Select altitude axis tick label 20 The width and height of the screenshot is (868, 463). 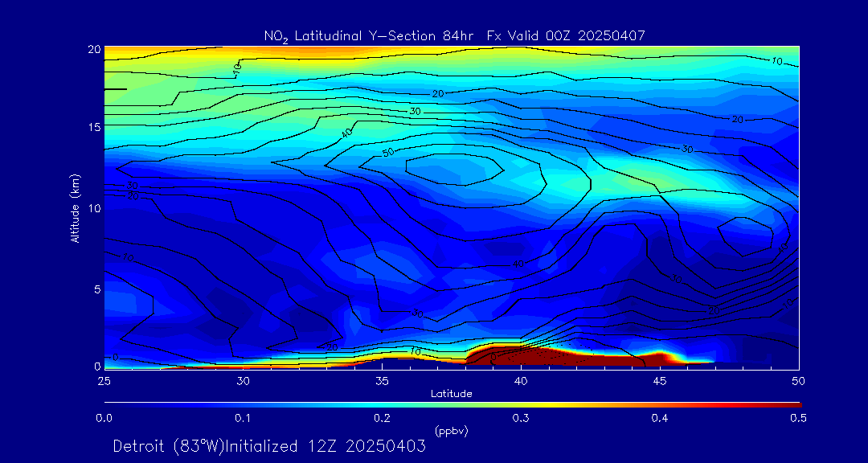pyautogui.click(x=94, y=49)
